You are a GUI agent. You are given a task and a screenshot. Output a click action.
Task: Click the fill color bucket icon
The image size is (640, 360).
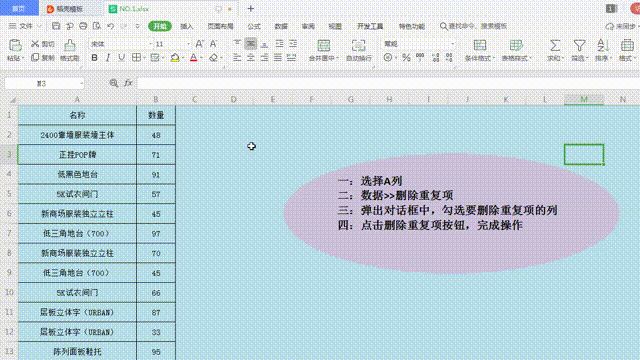pyautogui.click(x=175, y=58)
